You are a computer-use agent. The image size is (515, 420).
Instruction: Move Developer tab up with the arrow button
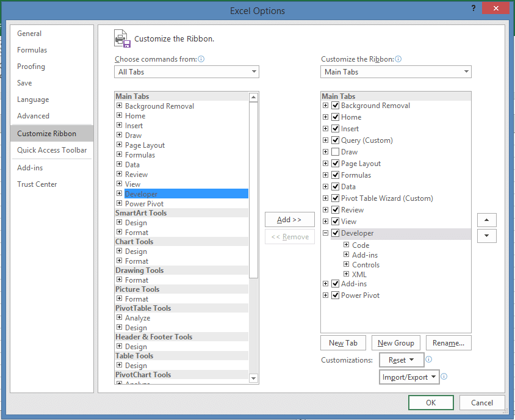tap(486, 220)
